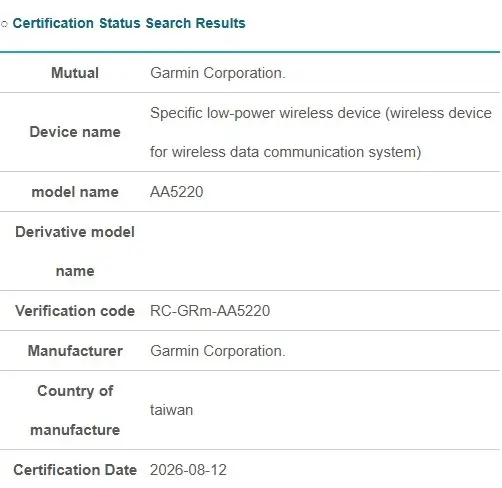Click the wireless data communication system line
502x488 pixels.
286,152
